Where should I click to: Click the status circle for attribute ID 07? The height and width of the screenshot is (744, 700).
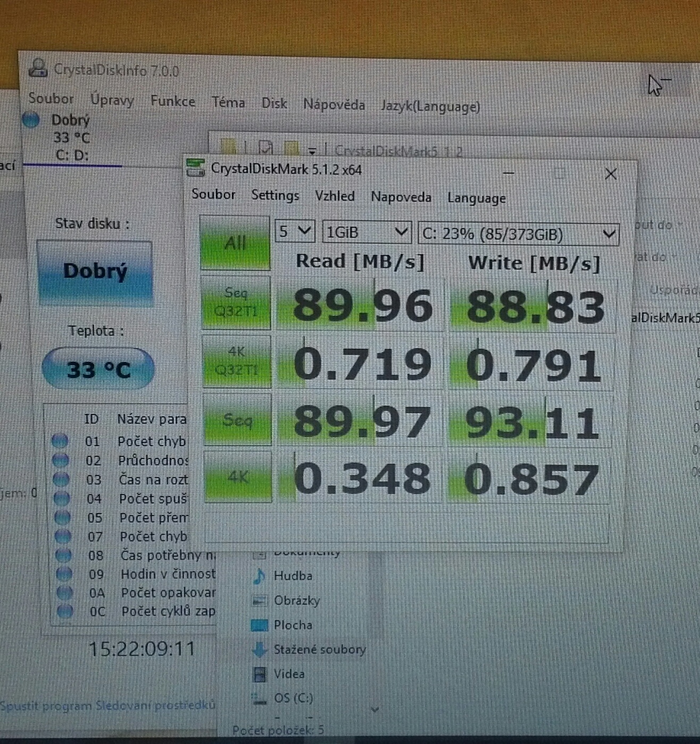(63, 536)
